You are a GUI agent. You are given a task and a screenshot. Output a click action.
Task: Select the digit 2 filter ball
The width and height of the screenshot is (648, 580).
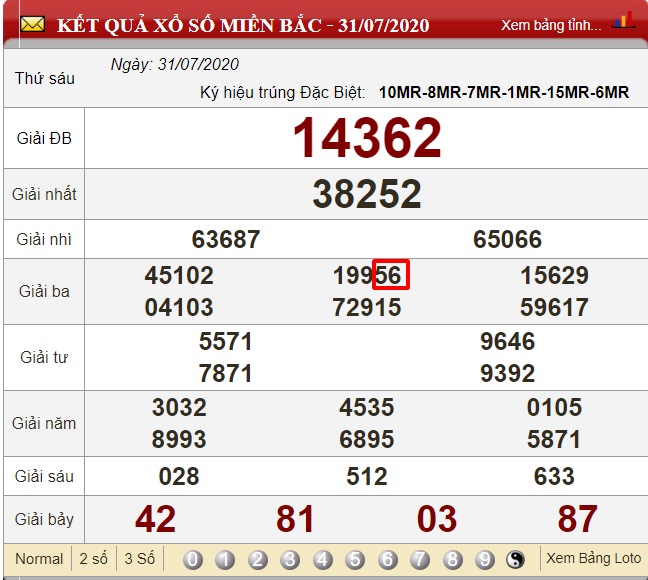coord(258,560)
